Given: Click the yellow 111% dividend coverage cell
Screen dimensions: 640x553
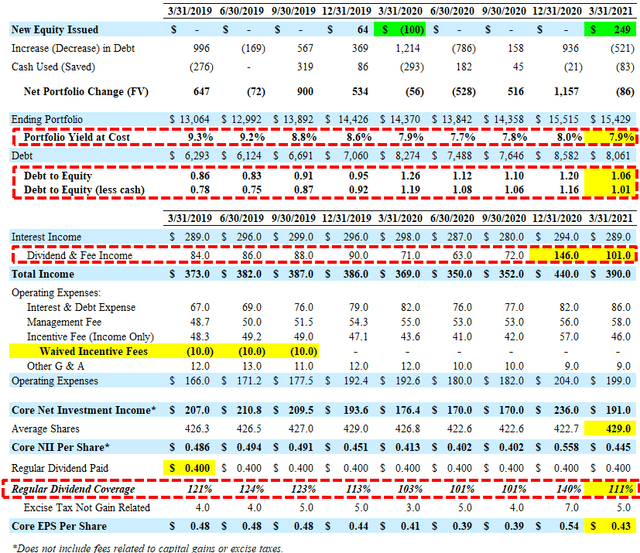Looking at the screenshot, I should pos(610,489).
